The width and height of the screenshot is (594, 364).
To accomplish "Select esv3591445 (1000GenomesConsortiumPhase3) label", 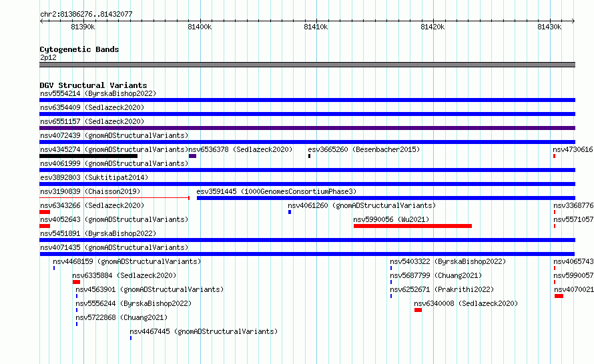I will [x=276, y=191].
